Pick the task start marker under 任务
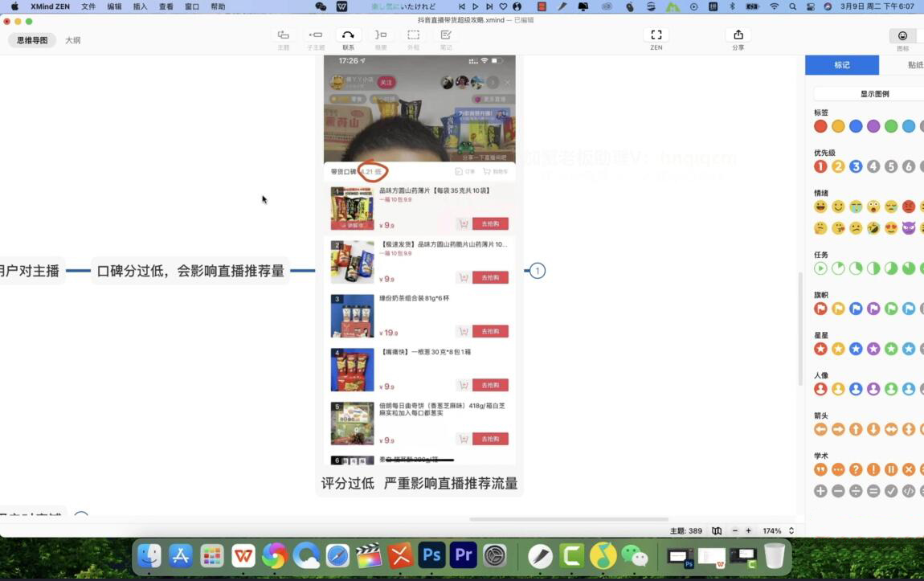 click(820, 268)
